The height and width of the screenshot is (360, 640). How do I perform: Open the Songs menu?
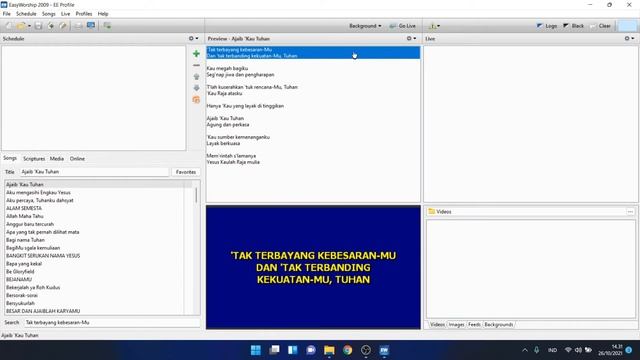tap(49, 13)
